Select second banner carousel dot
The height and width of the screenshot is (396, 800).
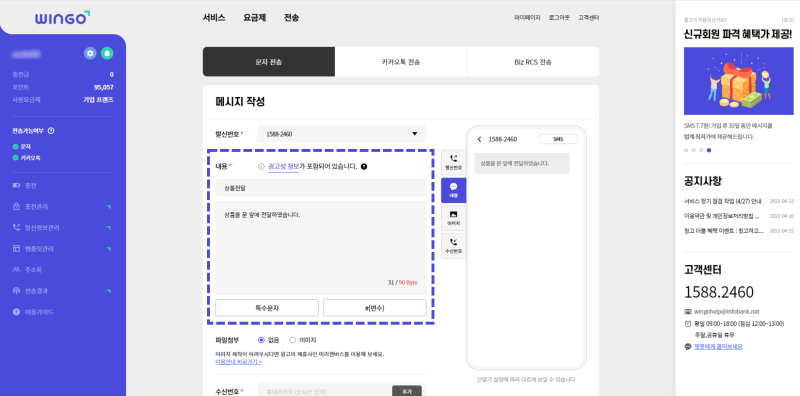694,150
